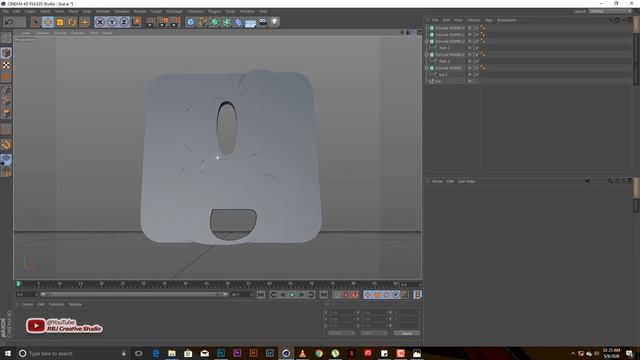Open the Simulate menu

click(x=122, y=11)
